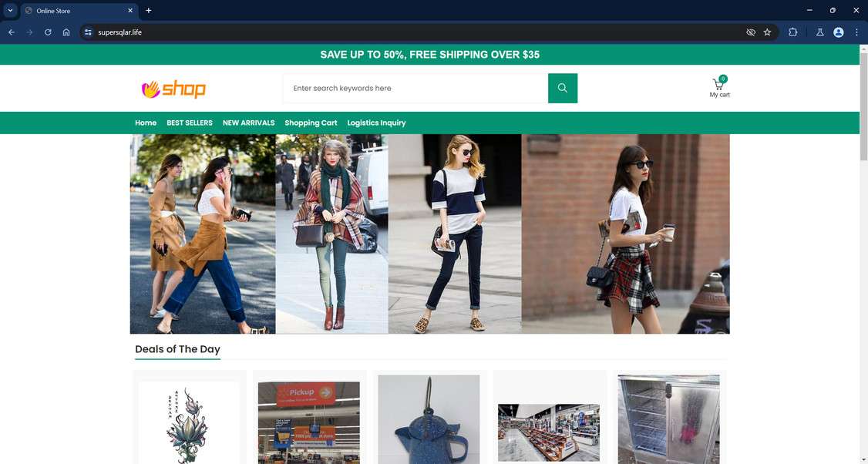This screenshot has height=464, width=868.
Task: Open NEW ARRIVALS menu item
Action: (x=248, y=123)
